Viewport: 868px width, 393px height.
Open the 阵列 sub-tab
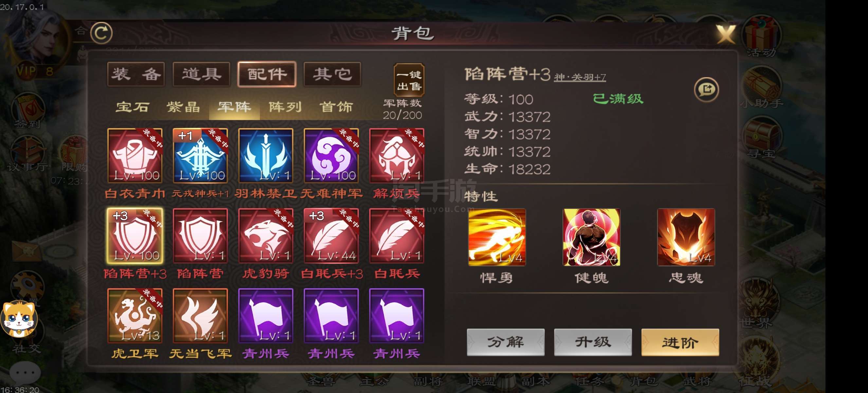click(285, 107)
